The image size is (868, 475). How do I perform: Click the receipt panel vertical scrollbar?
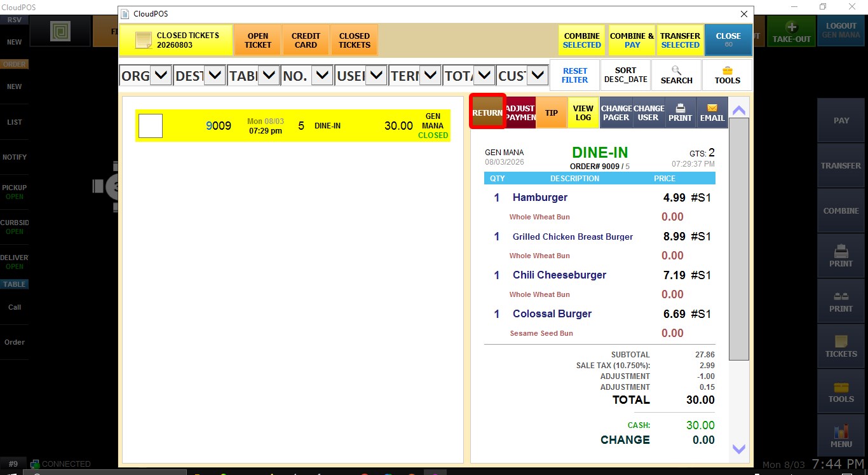click(738, 238)
